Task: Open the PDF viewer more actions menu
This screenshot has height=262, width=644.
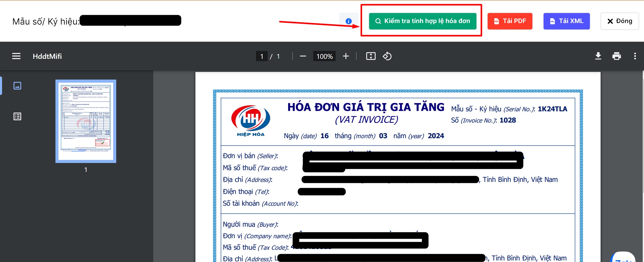Action: (x=635, y=56)
